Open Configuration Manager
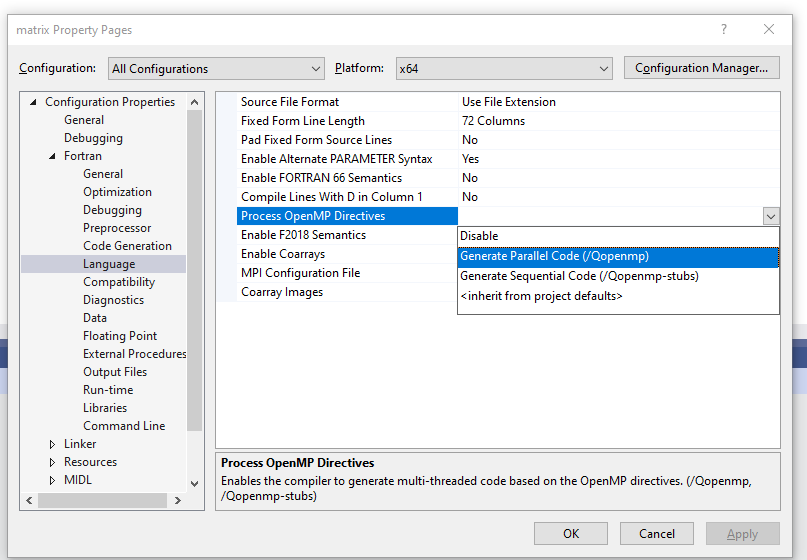Image resolution: width=807 pixels, height=560 pixels. tap(701, 68)
